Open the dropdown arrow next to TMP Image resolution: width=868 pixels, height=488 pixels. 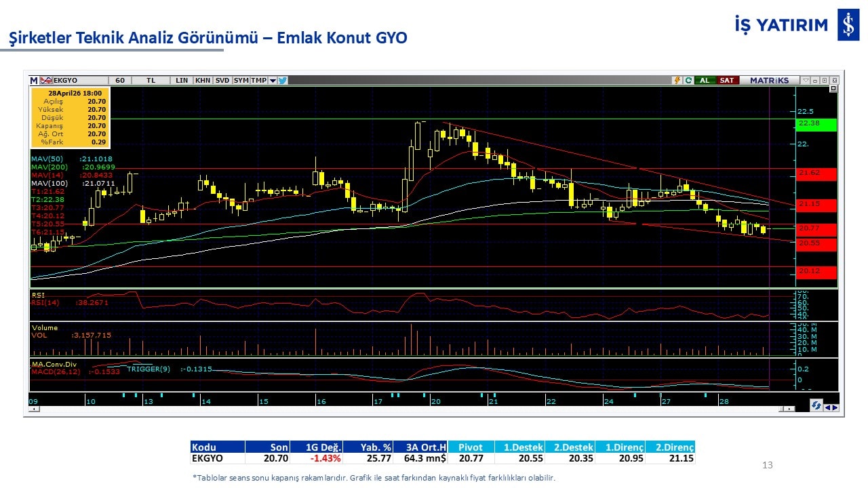tap(273, 80)
